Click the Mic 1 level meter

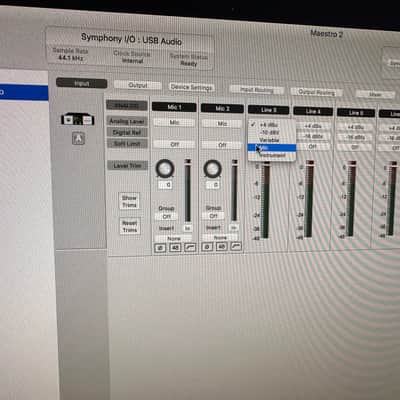pyautogui.click(x=188, y=191)
